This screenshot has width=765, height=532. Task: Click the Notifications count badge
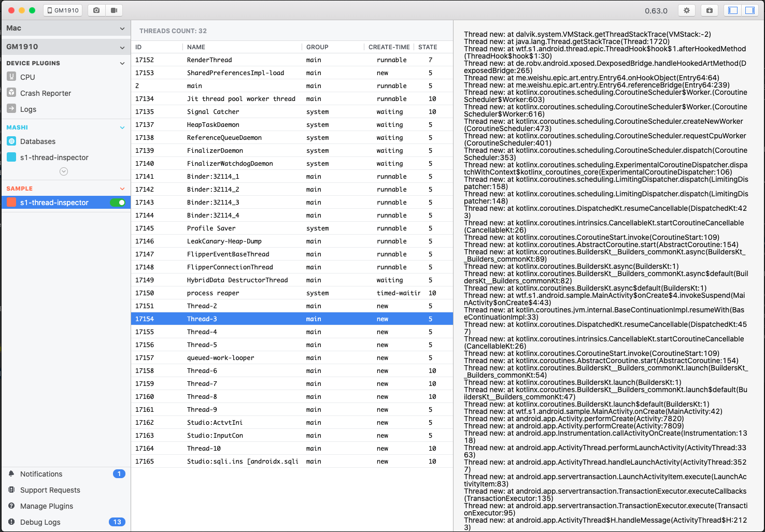[x=119, y=474]
